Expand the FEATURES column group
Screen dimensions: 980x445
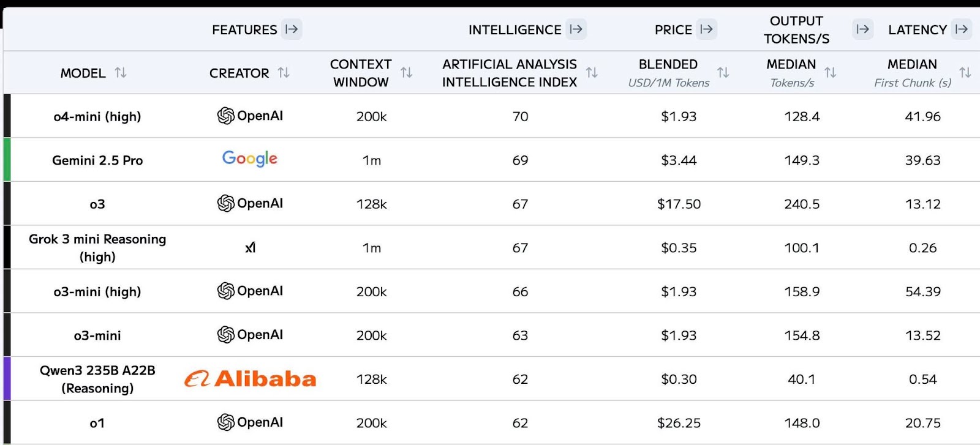click(x=292, y=29)
